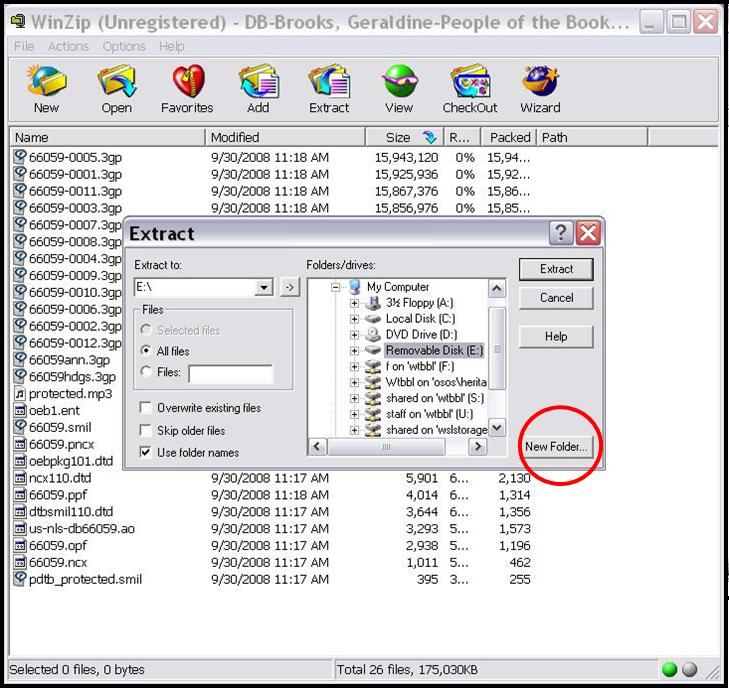This screenshot has width=729, height=691.
Task: Select the Files: radio button
Action: pos(146,372)
